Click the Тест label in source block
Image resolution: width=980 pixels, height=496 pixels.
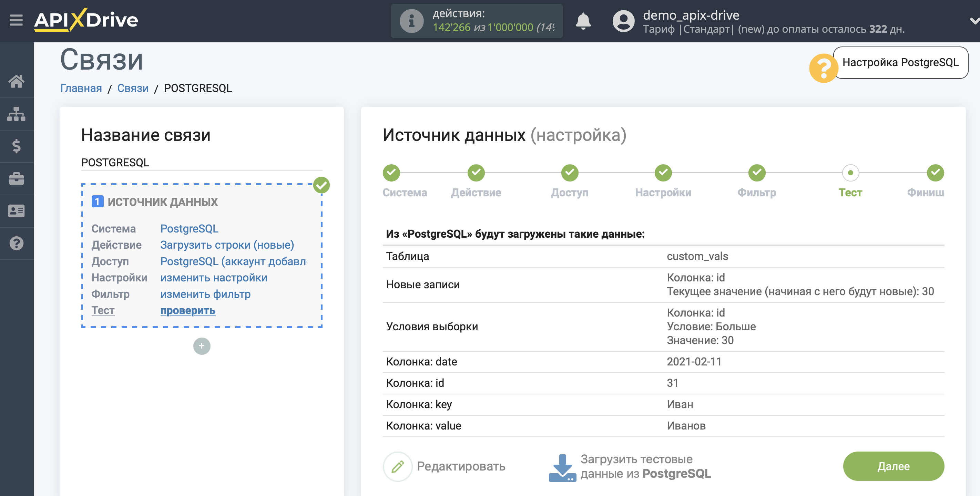coord(103,310)
